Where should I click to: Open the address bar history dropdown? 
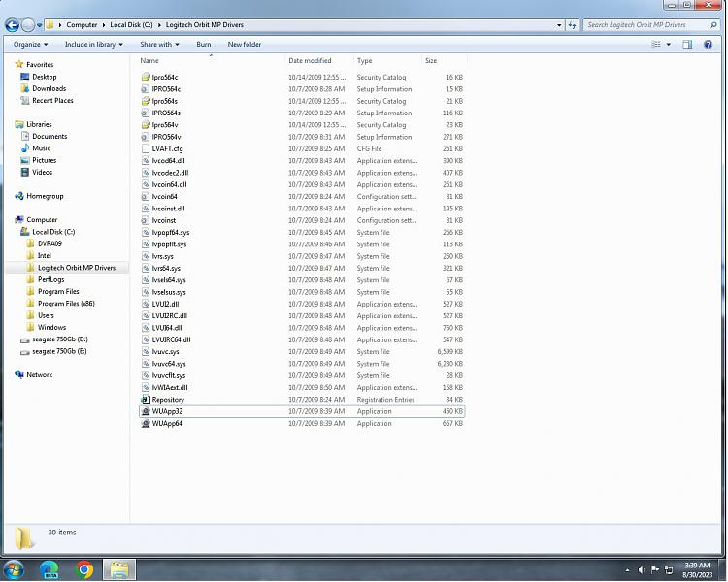click(x=559, y=25)
